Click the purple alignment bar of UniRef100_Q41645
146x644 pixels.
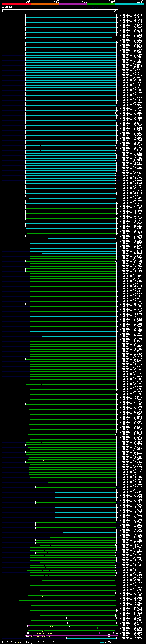71,636
